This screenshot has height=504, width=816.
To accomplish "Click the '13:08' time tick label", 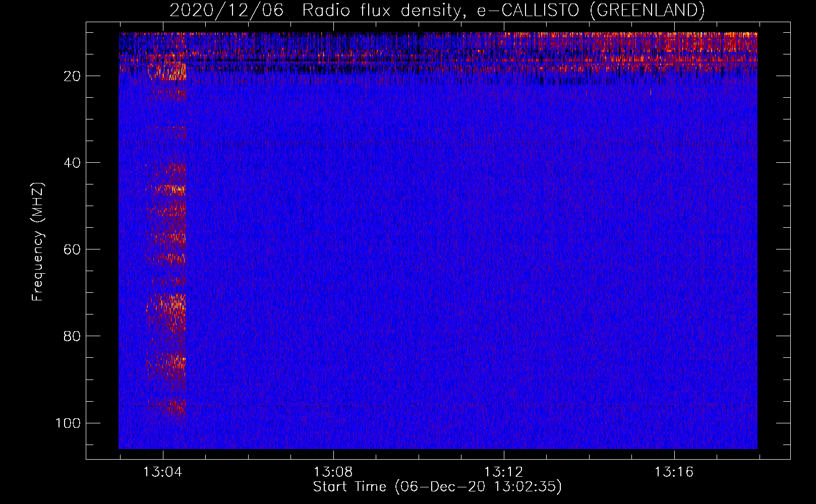I will click(333, 472).
